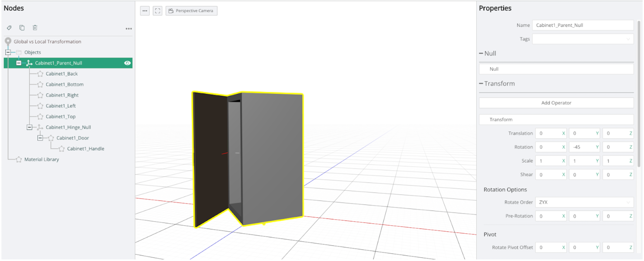The image size is (644, 261).
Task: Open the Rotate Order dropdown
Action: point(584,202)
